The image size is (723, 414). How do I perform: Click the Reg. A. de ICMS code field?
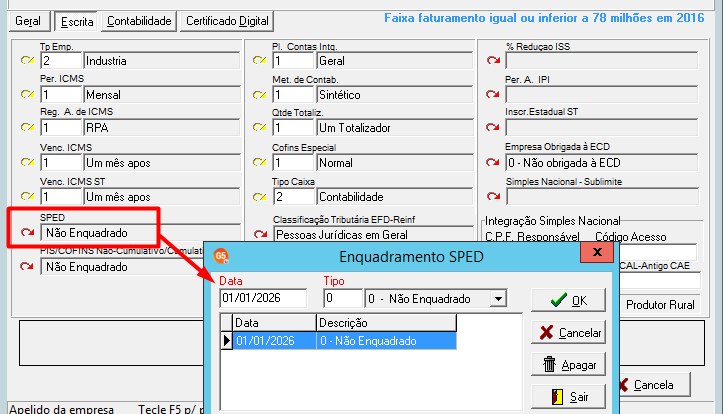coord(61,127)
